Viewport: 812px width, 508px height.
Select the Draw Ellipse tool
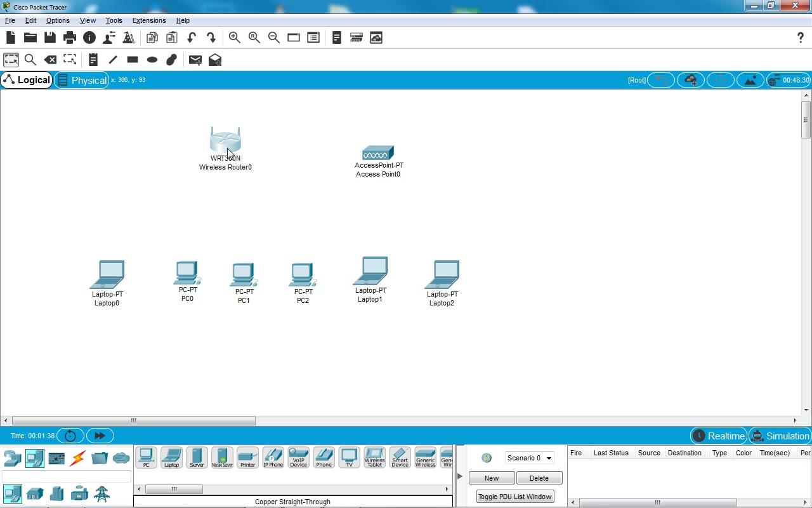pos(152,60)
